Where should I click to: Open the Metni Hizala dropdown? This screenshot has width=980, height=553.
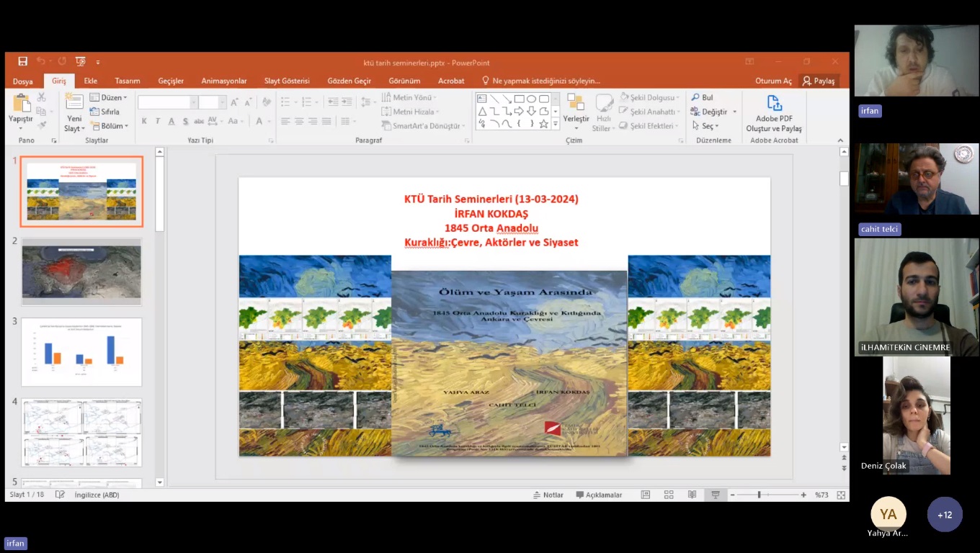410,112
